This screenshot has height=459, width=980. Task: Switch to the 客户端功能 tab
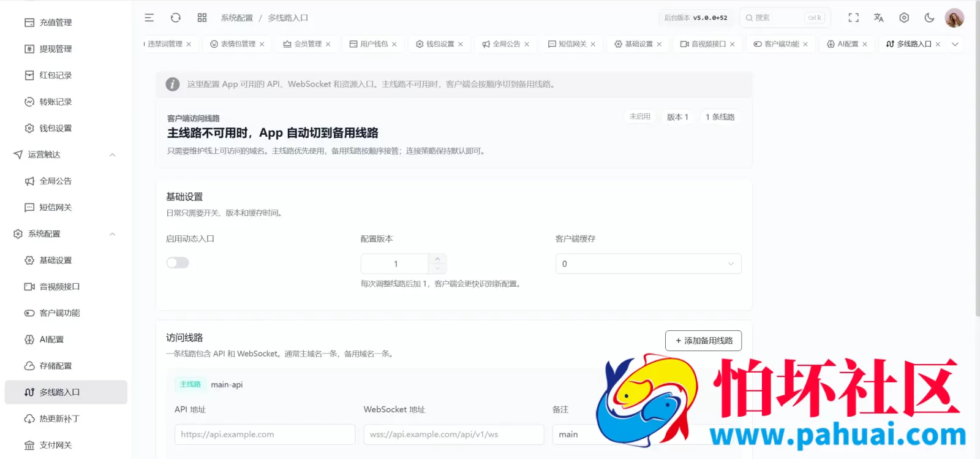tap(781, 44)
